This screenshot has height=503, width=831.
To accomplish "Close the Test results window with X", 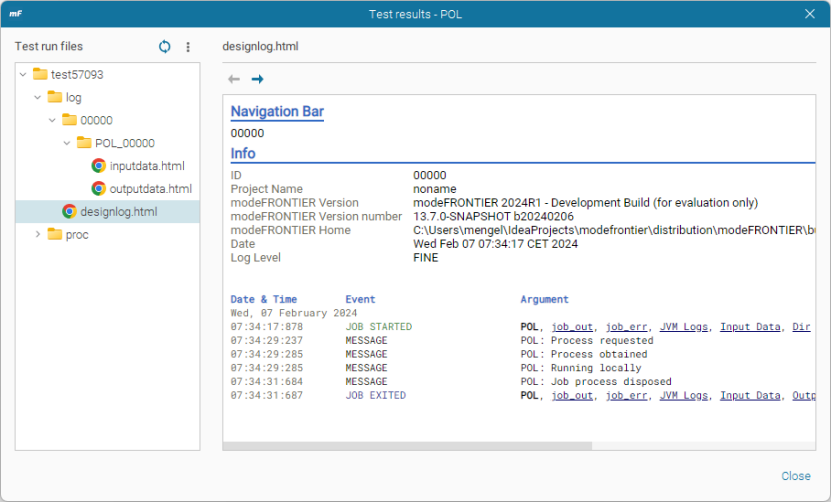I will click(810, 14).
